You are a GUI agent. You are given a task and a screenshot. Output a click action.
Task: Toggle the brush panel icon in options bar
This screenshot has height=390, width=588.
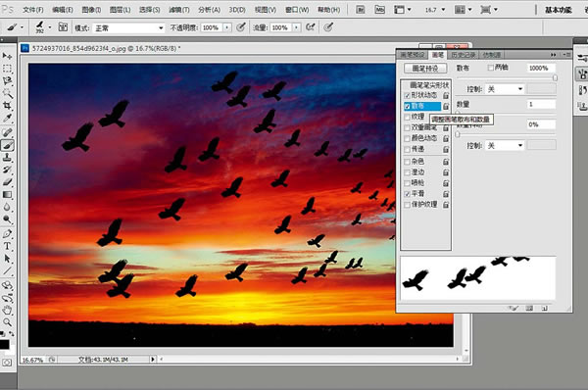coord(63,27)
